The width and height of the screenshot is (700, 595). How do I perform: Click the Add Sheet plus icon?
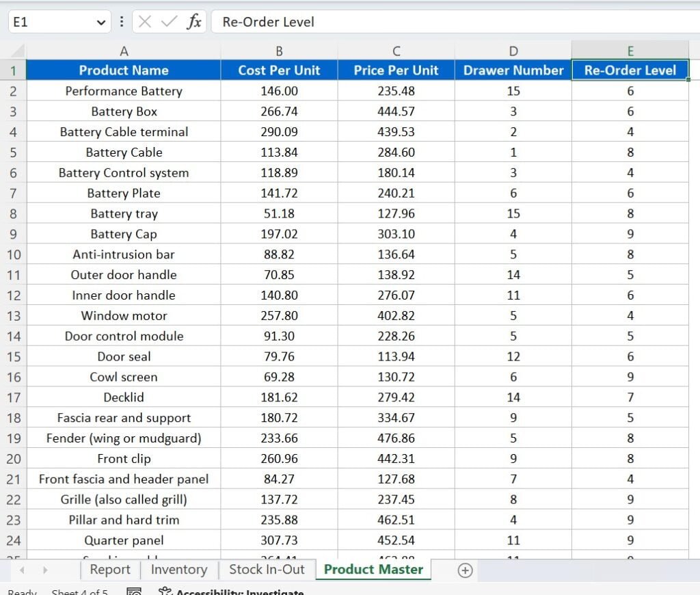click(464, 569)
